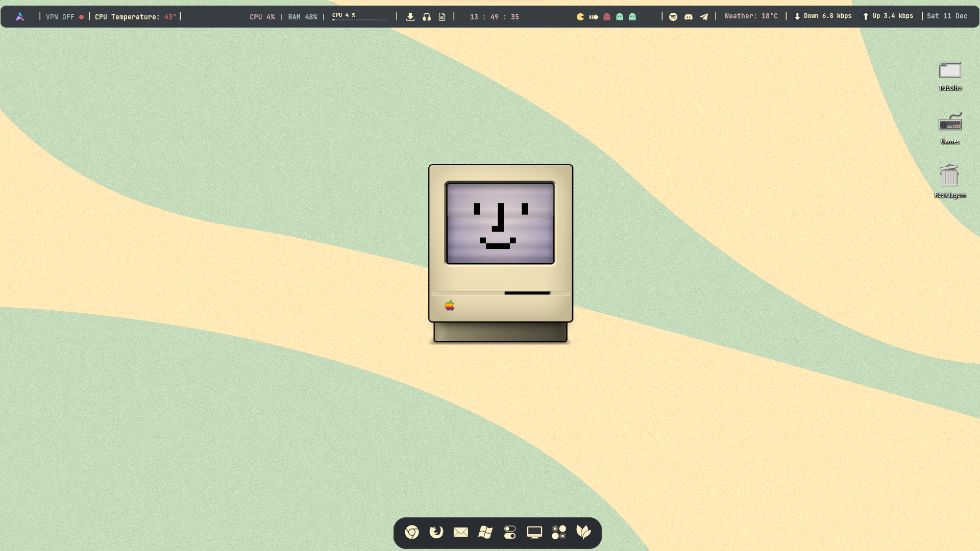Screen dimensions: 980x551
Task: Click the headphones icon in top bar
Action: pos(427,17)
